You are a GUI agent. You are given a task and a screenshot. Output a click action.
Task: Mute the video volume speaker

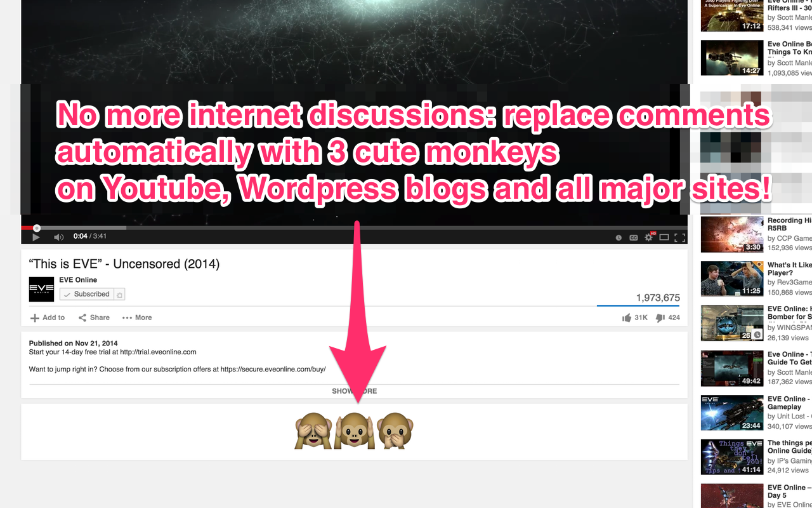(x=58, y=237)
